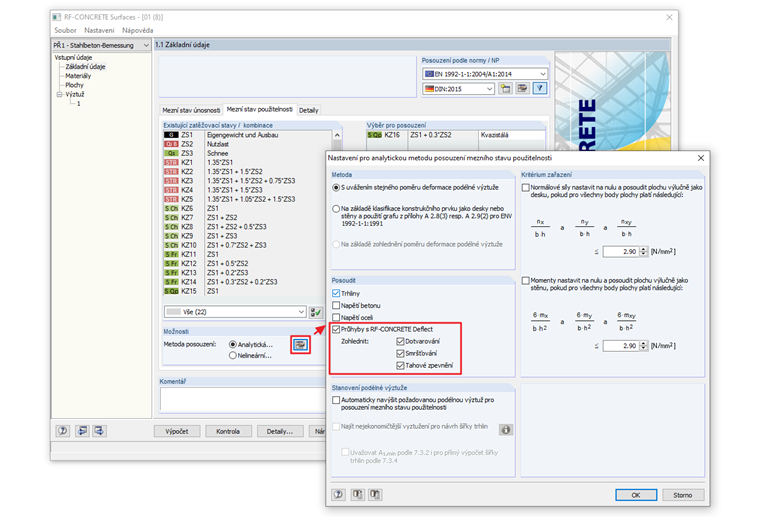The image size is (760, 517).
Task: Check the Normálové síly nastavit na nulu checkbox
Action: coord(525,188)
